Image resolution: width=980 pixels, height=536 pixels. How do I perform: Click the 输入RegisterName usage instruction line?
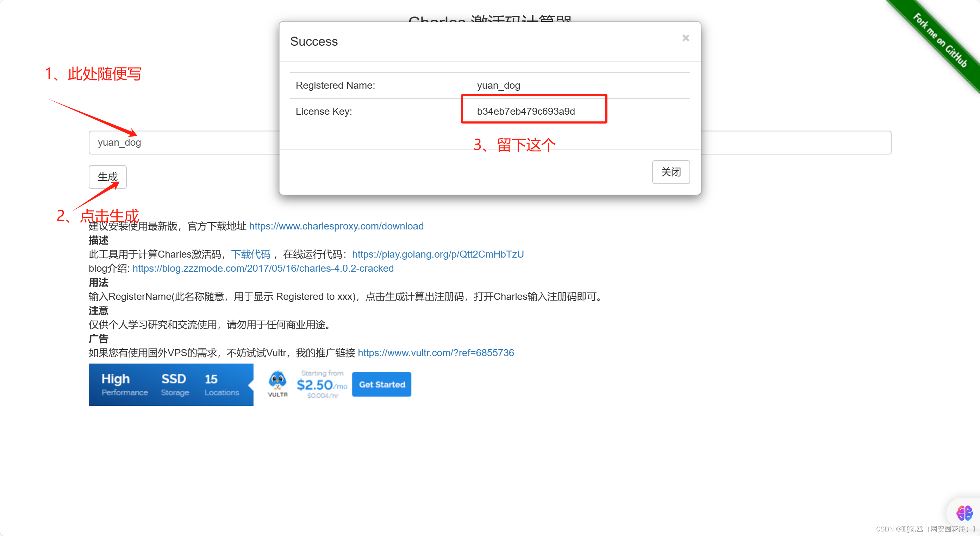point(346,297)
